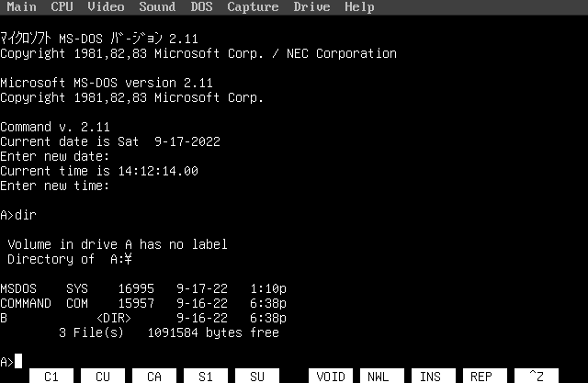Click the 'Command v. 2.11' line
Image resolution: width=588 pixels, height=383 pixels.
tap(55, 127)
